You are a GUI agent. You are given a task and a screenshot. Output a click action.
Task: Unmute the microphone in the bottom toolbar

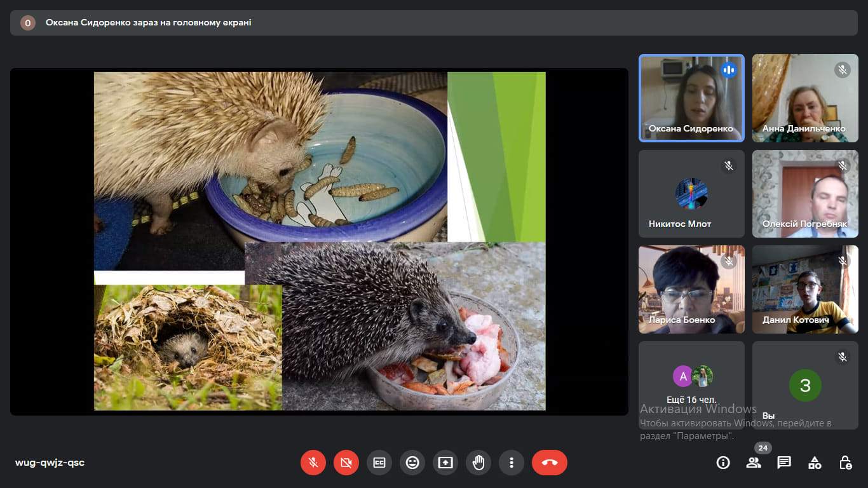point(313,463)
